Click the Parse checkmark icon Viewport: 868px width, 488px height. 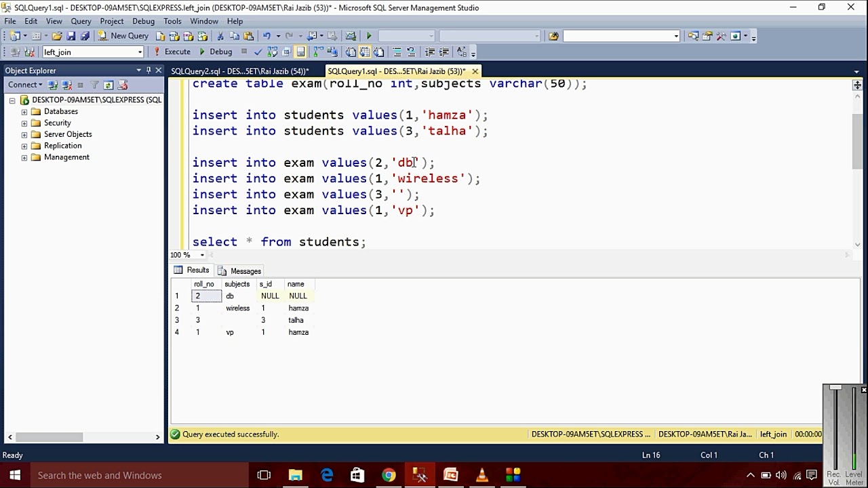[258, 52]
